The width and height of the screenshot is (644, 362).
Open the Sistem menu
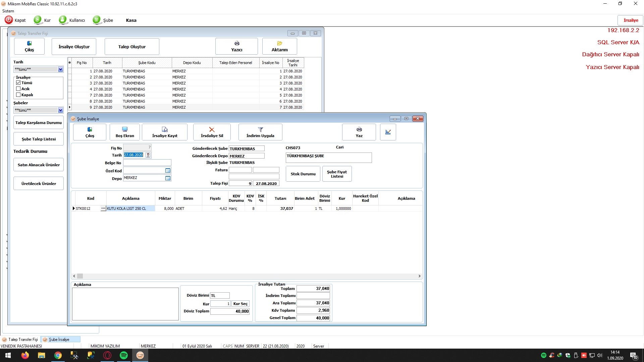coord(8,11)
